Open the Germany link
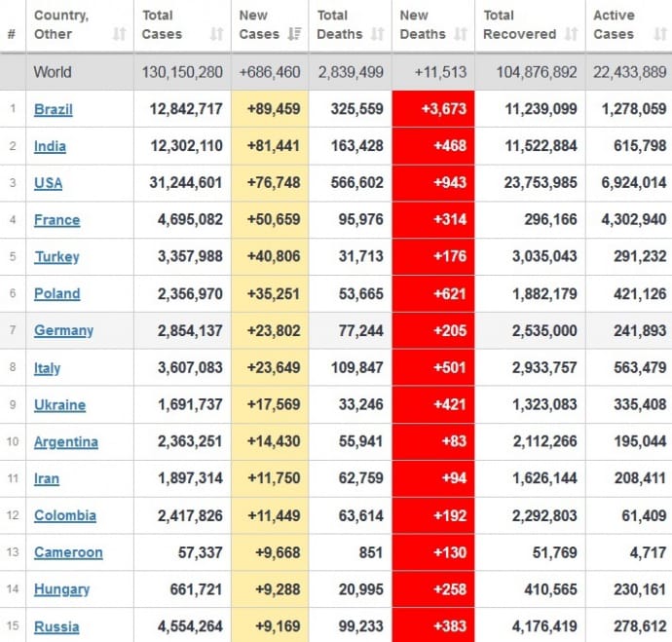Viewport: 672px width, 642px height. [x=63, y=330]
